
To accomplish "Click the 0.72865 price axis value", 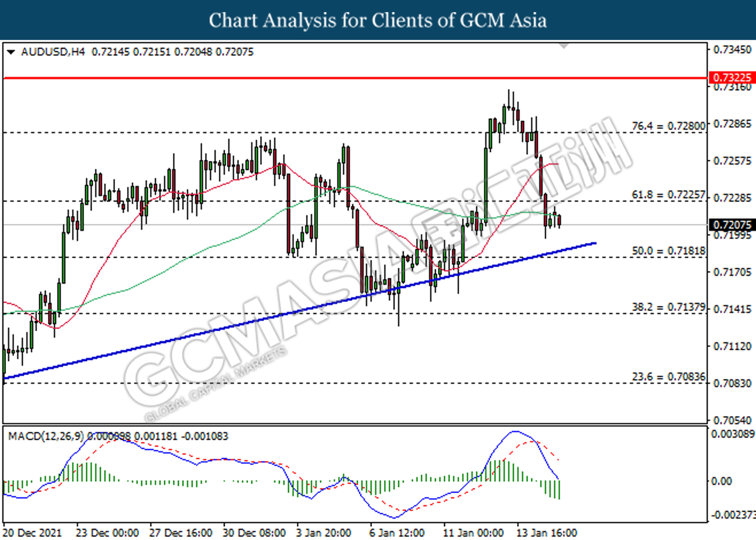I will pos(732,124).
